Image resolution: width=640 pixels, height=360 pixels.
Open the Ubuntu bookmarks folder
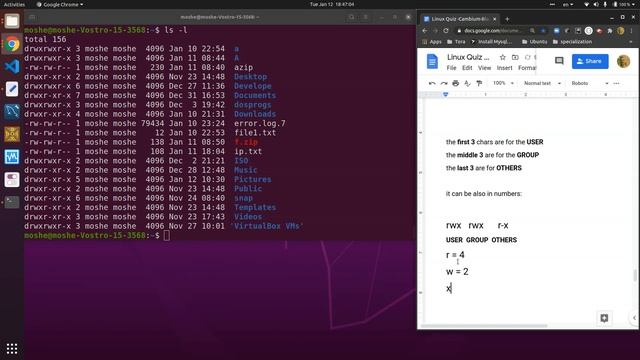point(534,42)
